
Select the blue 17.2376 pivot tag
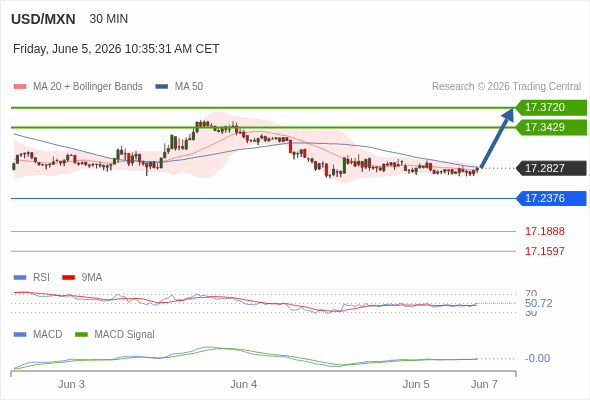tap(551, 198)
